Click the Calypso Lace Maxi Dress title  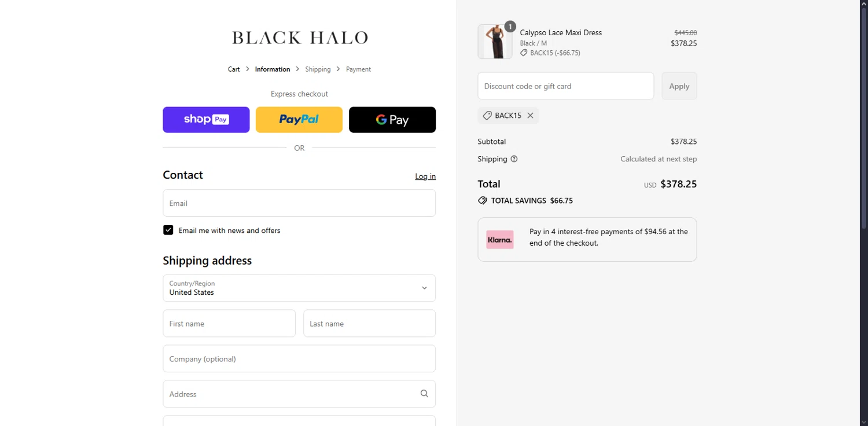pyautogui.click(x=561, y=33)
